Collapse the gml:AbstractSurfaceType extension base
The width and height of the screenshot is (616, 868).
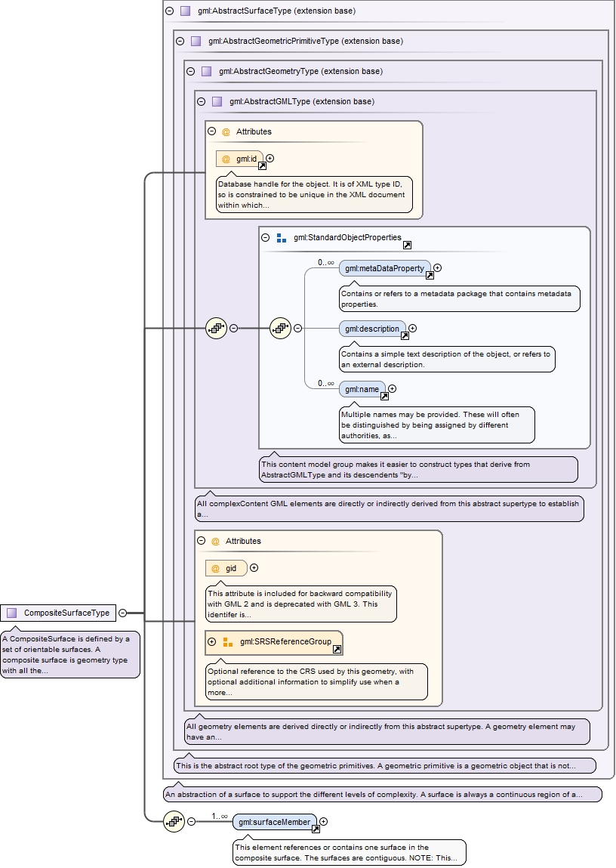tap(170, 11)
